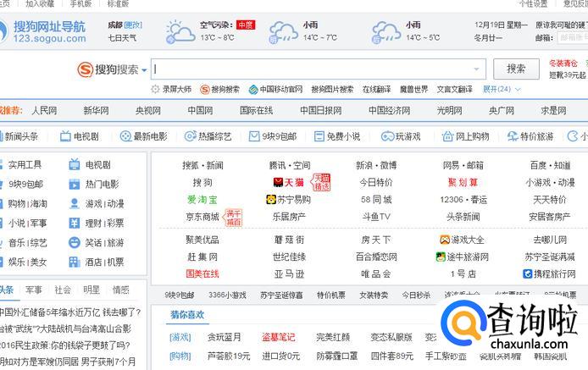The width and height of the screenshot is (588, 370).
Task: Click the person icon beside 游戏|动漫
Action: coord(75,203)
